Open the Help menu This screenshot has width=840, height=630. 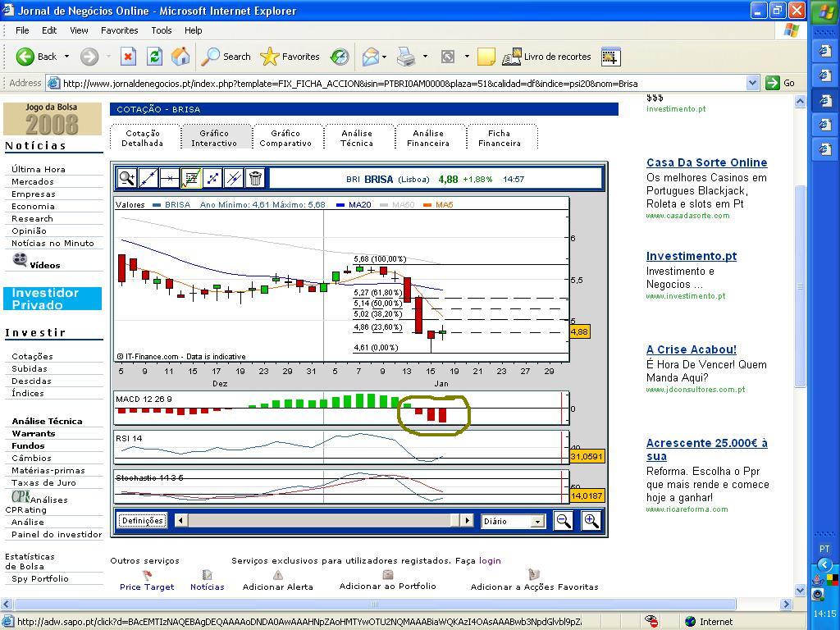pyautogui.click(x=194, y=30)
